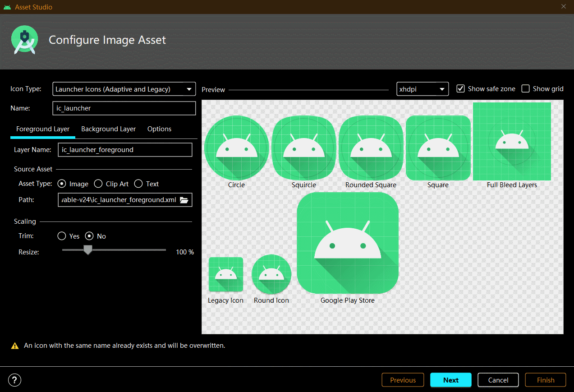
Task: Click the folder browse icon in Path field
Action: (184, 200)
